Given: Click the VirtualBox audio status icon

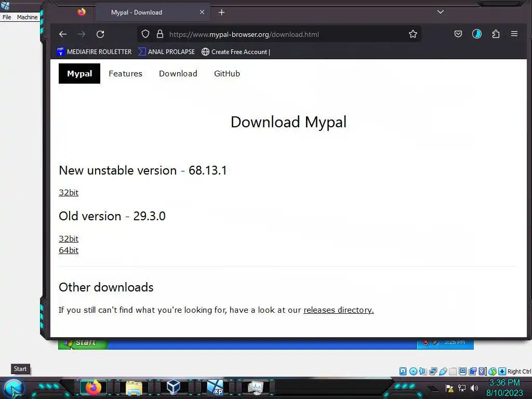Looking at the screenshot, I should pos(422,371).
